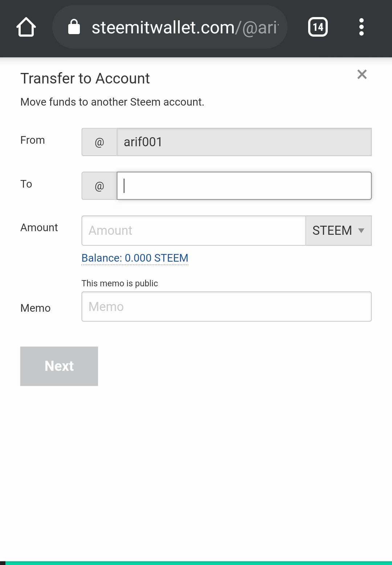Screen dimensions: 392x565
Task: Click the 'Memo' label
Action: coord(36,308)
